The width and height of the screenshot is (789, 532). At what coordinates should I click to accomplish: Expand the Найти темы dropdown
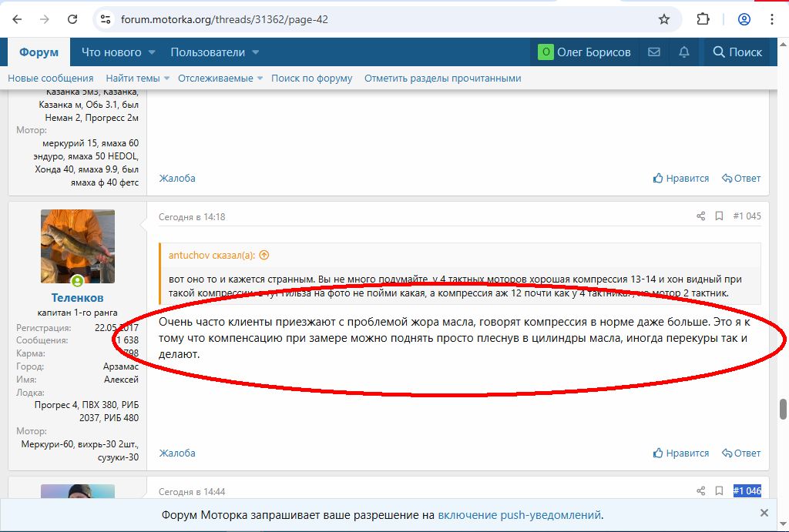coord(167,79)
